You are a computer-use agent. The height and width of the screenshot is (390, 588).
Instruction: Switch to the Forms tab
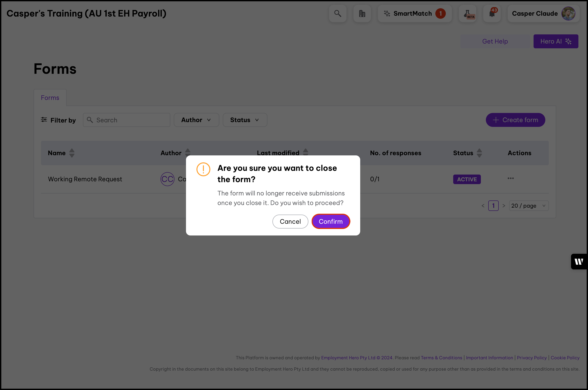tap(50, 98)
